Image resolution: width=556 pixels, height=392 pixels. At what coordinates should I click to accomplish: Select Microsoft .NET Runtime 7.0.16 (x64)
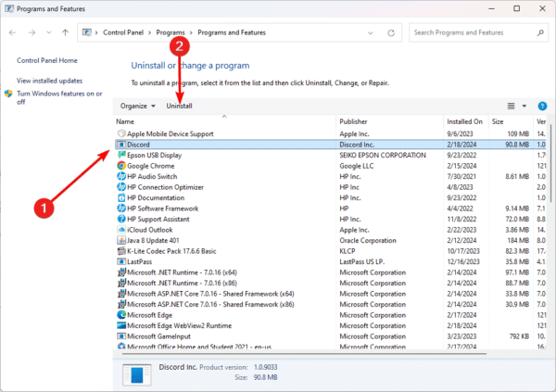pos(182,272)
